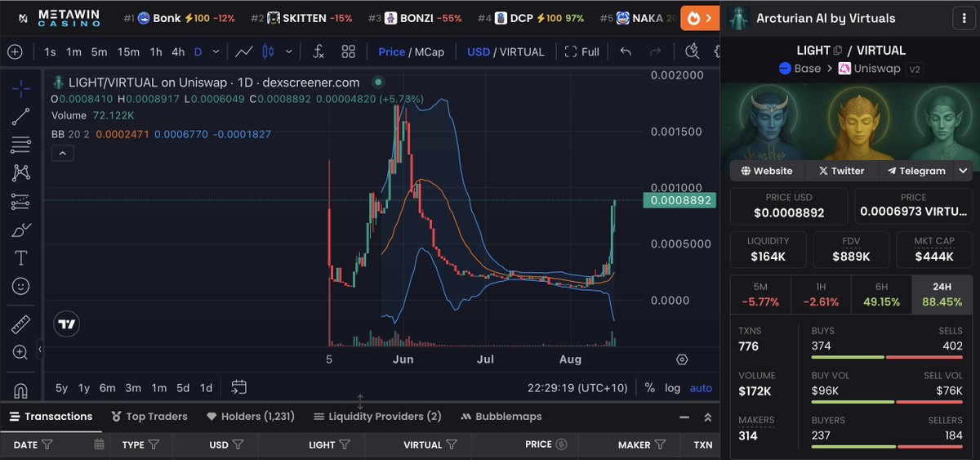This screenshot has height=460, width=980.
Task: Select the brush drawing tool
Action: click(21, 230)
